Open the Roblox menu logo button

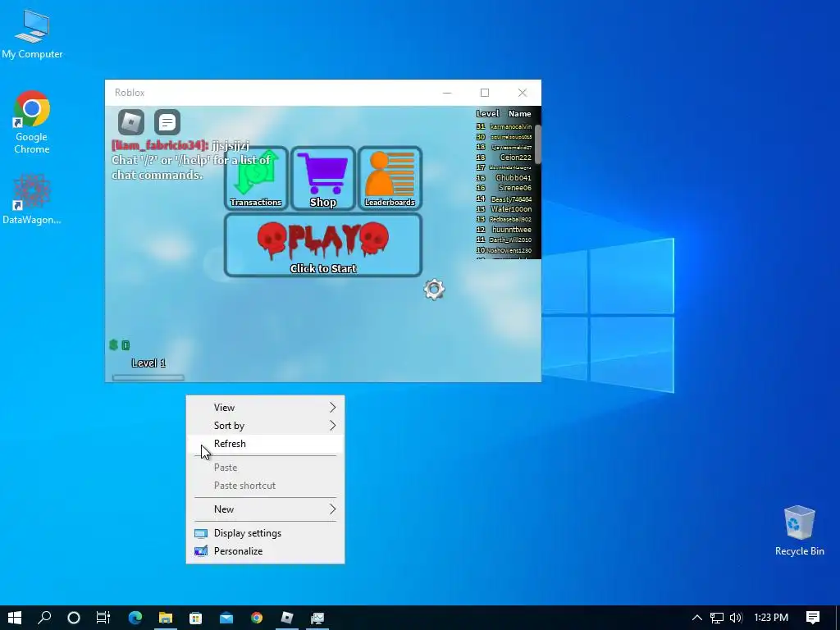pyautogui.click(x=131, y=122)
